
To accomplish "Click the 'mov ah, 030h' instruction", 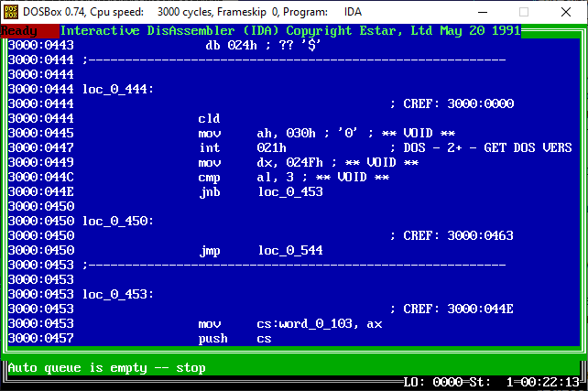I will pos(256,133).
